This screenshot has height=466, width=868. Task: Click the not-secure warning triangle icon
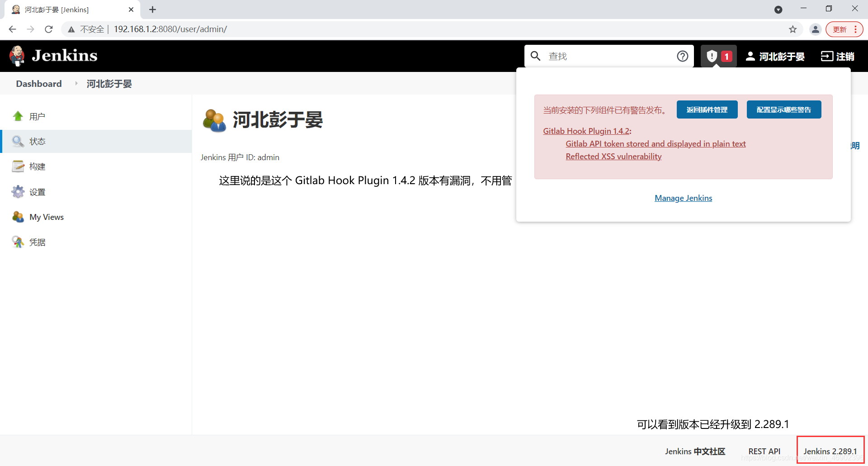click(71, 29)
